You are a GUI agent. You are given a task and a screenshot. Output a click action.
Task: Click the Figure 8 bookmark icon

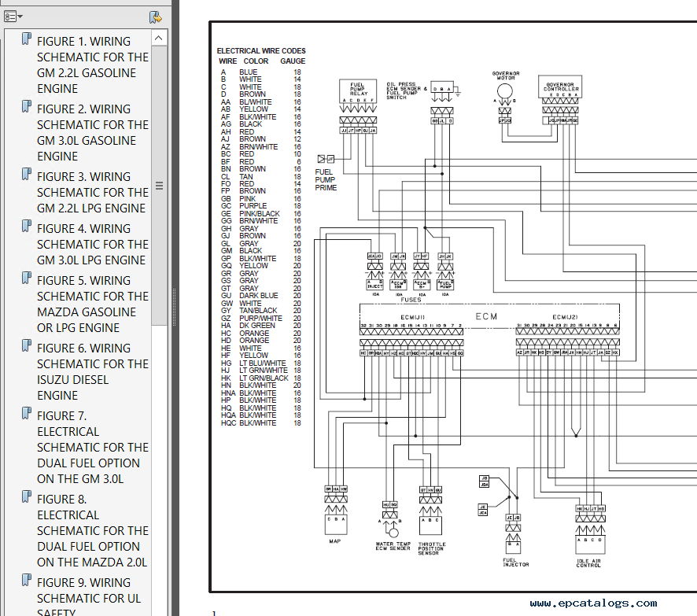(27, 497)
